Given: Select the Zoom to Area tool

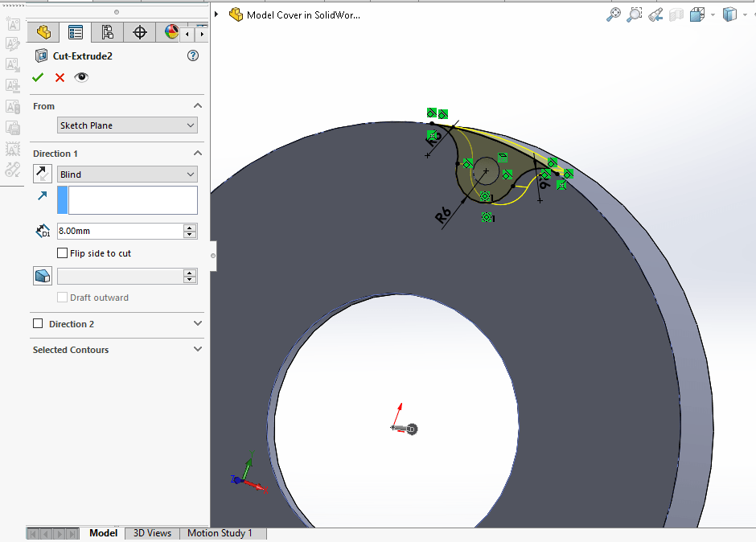Looking at the screenshot, I should pos(635,14).
